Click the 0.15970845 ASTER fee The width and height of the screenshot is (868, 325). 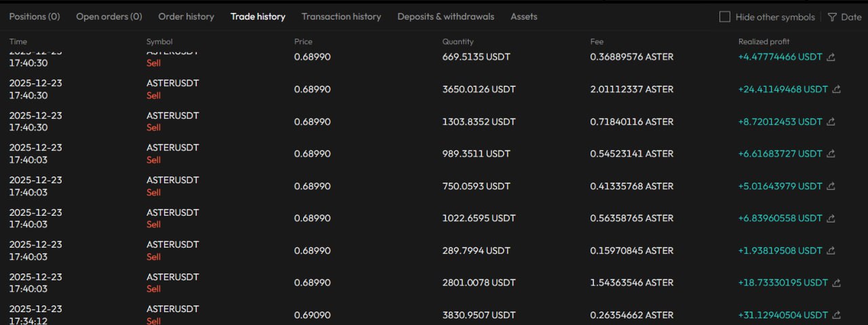[x=632, y=250]
